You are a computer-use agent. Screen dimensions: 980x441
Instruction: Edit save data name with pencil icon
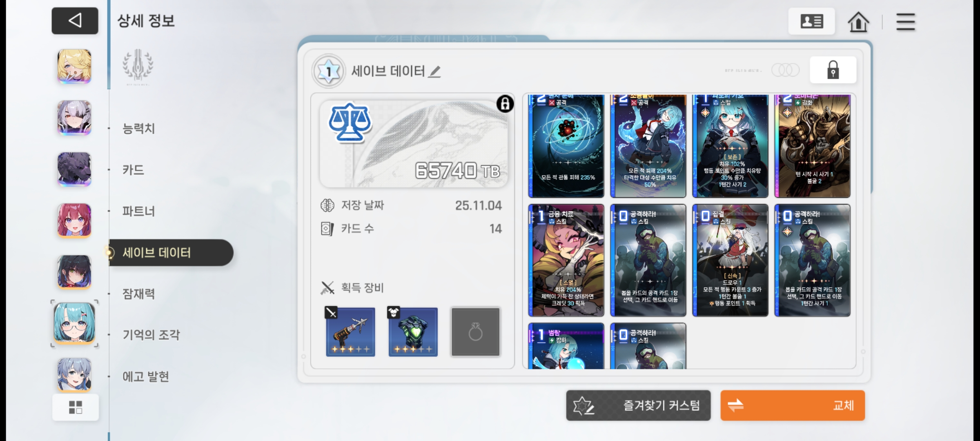[x=435, y=72]
